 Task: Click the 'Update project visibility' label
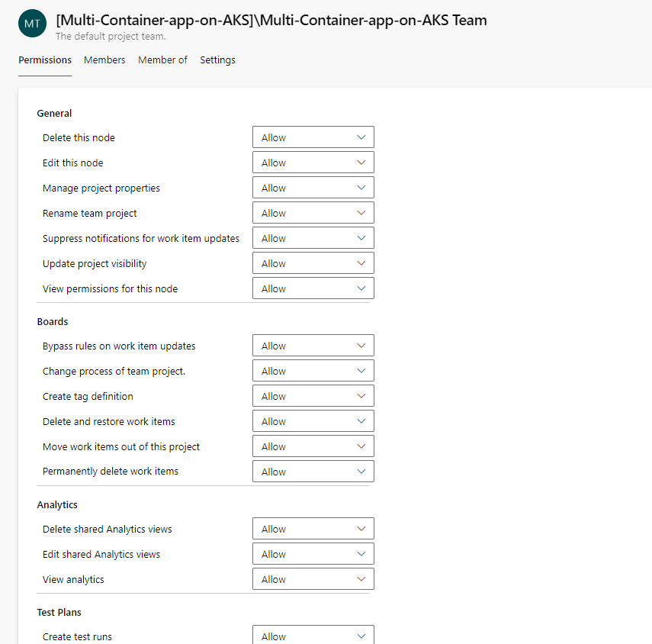(x=95, y=263)
